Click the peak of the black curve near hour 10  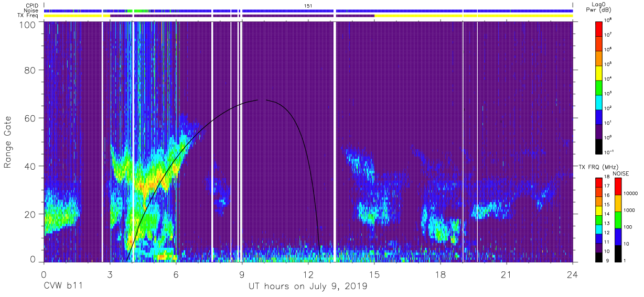coord(262,100)
